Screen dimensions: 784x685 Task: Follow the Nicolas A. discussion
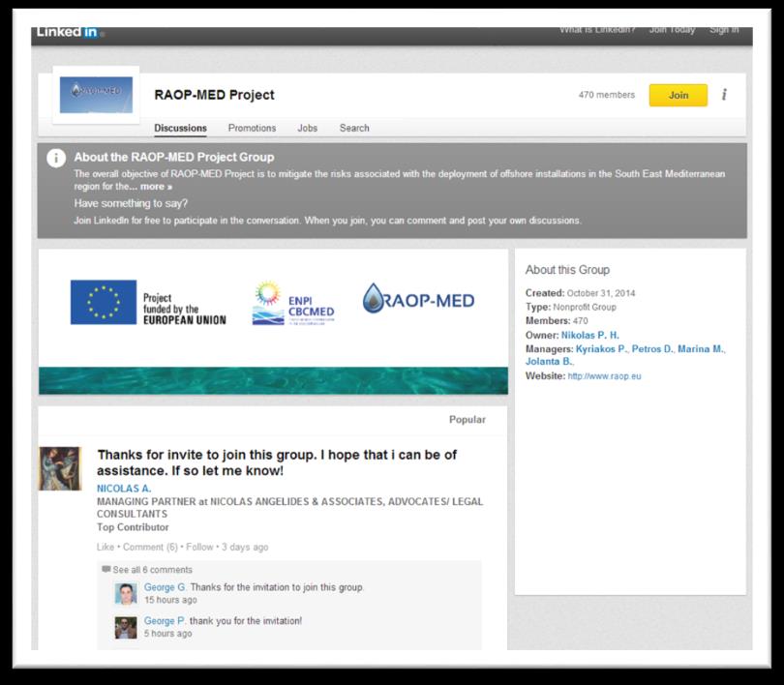click(x=199, y=547)
